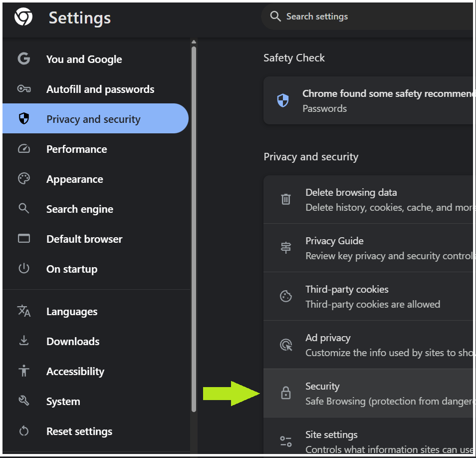Click the padlock icon for Security

[286, 393]
